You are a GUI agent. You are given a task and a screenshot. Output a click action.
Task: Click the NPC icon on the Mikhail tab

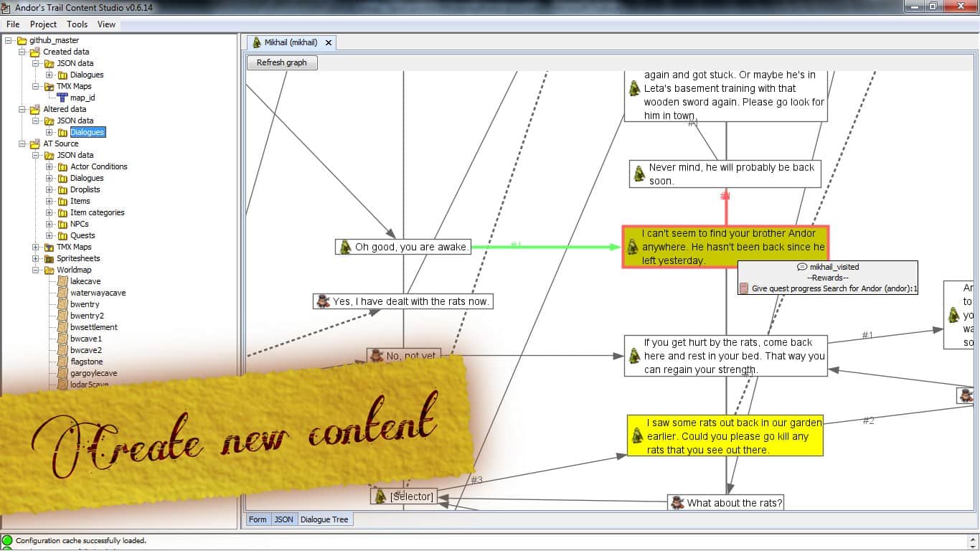[x=257, y=42]
